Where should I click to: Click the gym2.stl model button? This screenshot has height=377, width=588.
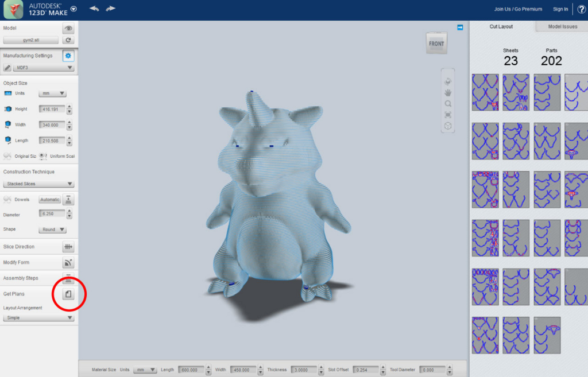pyautogui.click(x=31, y=40)
